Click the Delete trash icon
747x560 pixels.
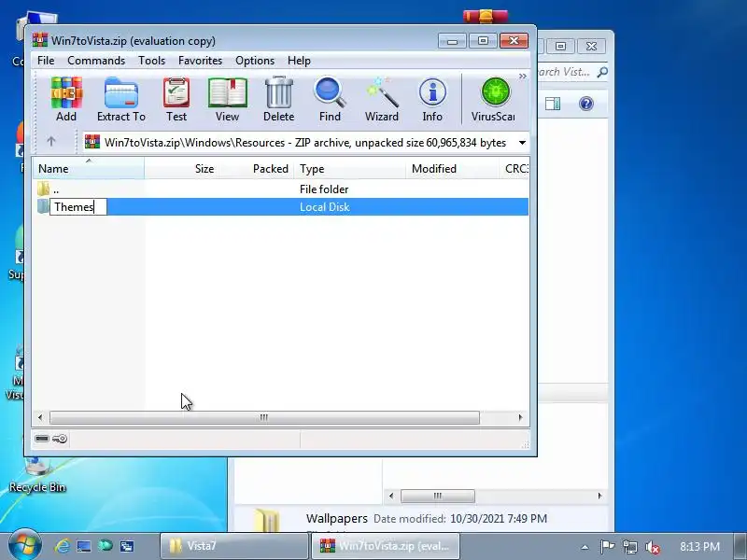point(278,99)
